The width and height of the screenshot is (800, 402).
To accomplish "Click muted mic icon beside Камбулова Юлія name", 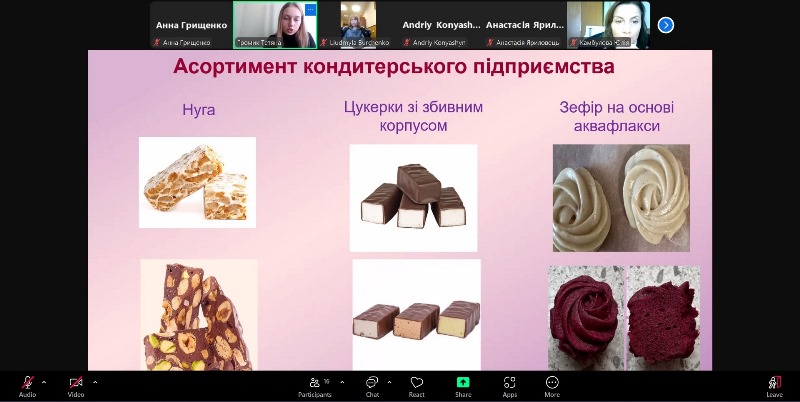I will (x=573, y=43).
